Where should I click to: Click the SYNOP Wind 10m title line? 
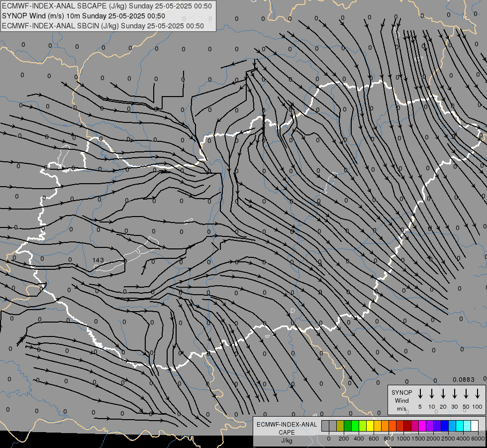[x=83, y=16]
